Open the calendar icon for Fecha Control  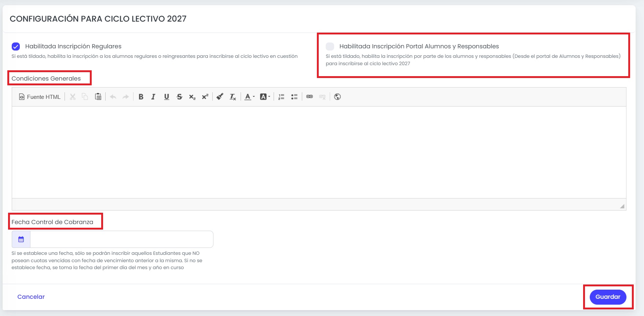[x=21, y=239]
